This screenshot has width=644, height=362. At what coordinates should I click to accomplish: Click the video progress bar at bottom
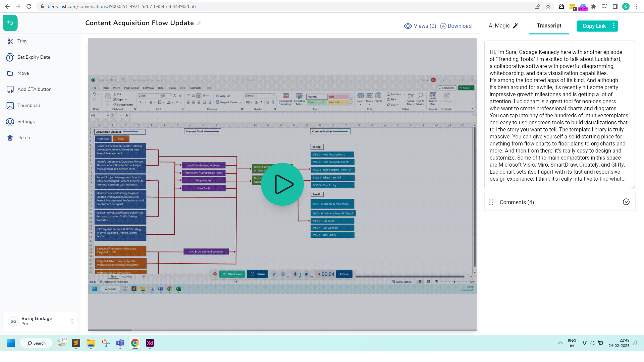(282, 330)
